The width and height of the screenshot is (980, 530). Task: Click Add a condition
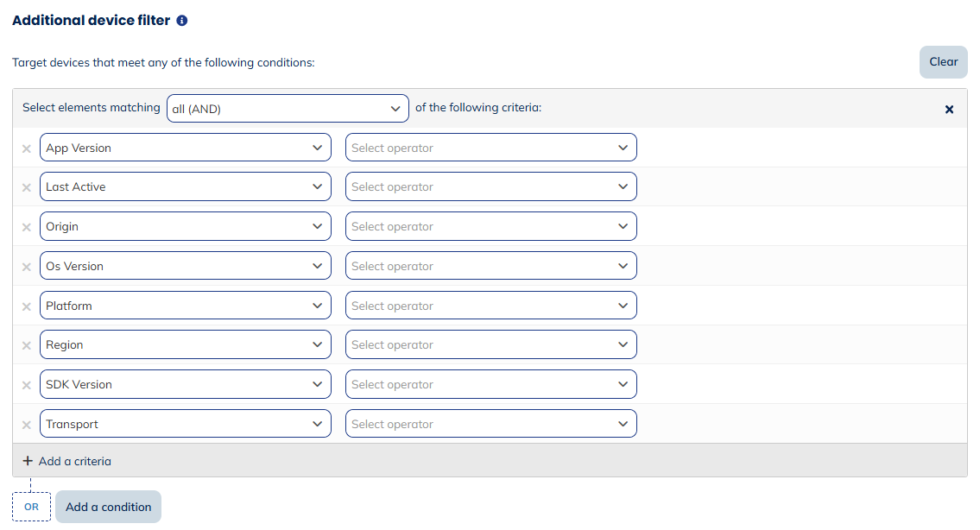(108, 507)
